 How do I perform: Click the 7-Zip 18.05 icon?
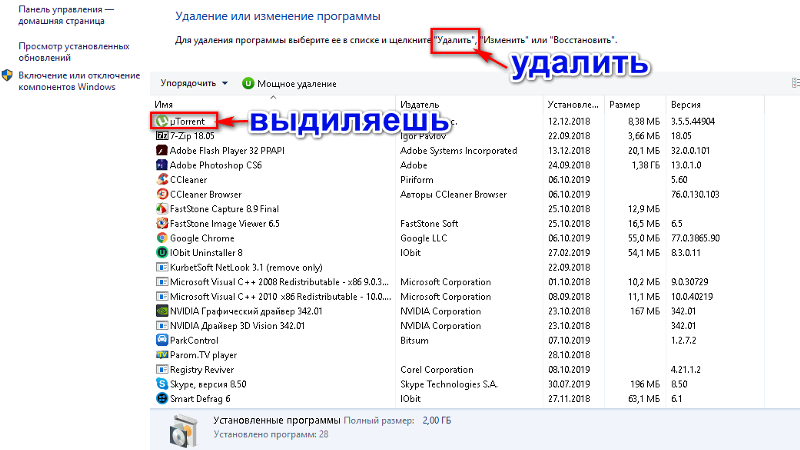tap(162, 136)
